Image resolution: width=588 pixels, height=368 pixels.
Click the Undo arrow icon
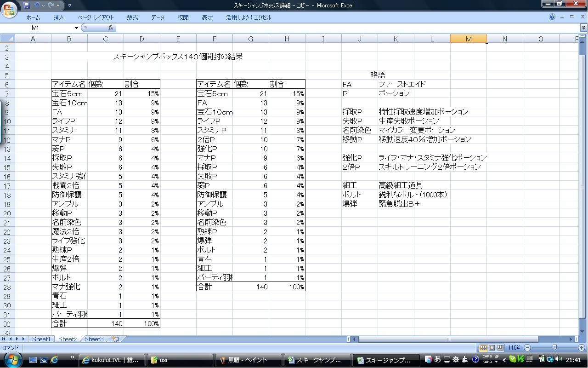[37, 6]
